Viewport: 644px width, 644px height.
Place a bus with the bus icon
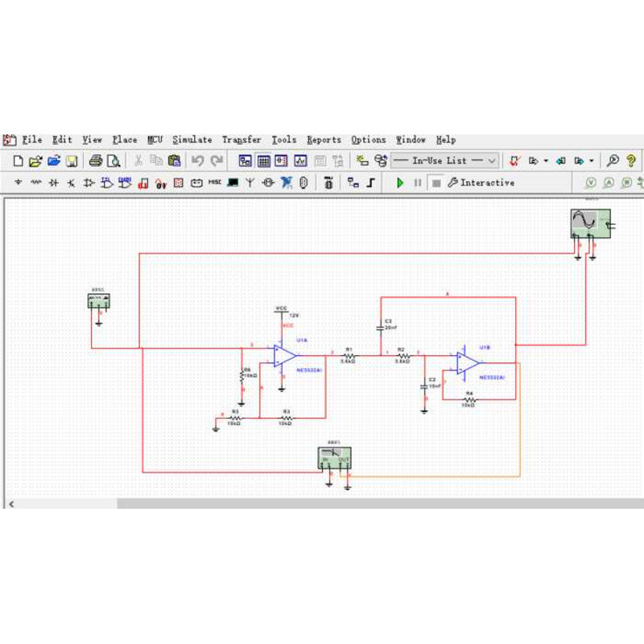371,183
